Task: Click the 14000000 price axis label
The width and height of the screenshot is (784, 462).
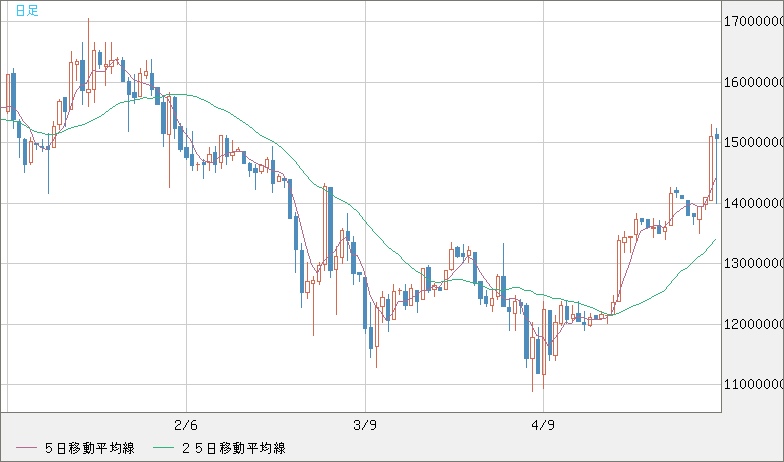Action: (754, 203)
